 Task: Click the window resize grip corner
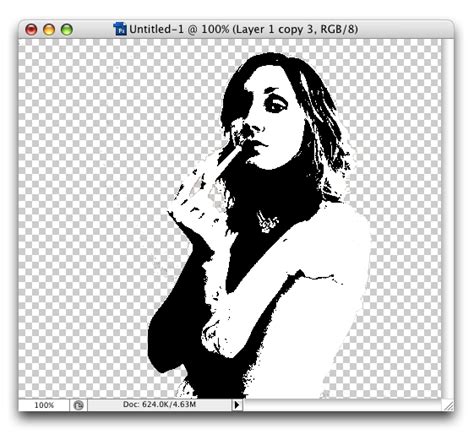(448, 405)
